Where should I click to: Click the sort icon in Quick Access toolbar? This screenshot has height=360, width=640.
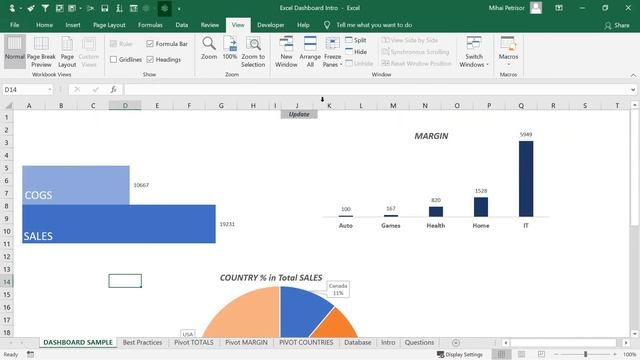click(119, 8)
